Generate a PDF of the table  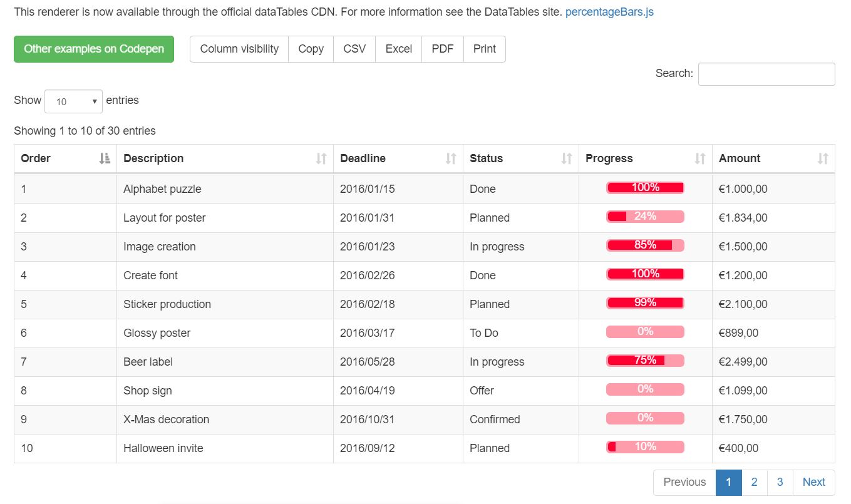[x=442, y=49]
